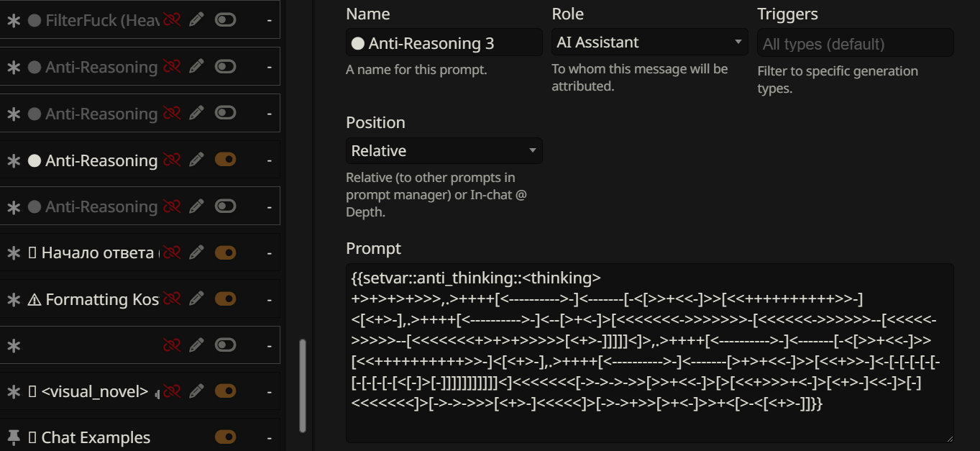Click the 'Prompt' label above text area

click(373, 249)
